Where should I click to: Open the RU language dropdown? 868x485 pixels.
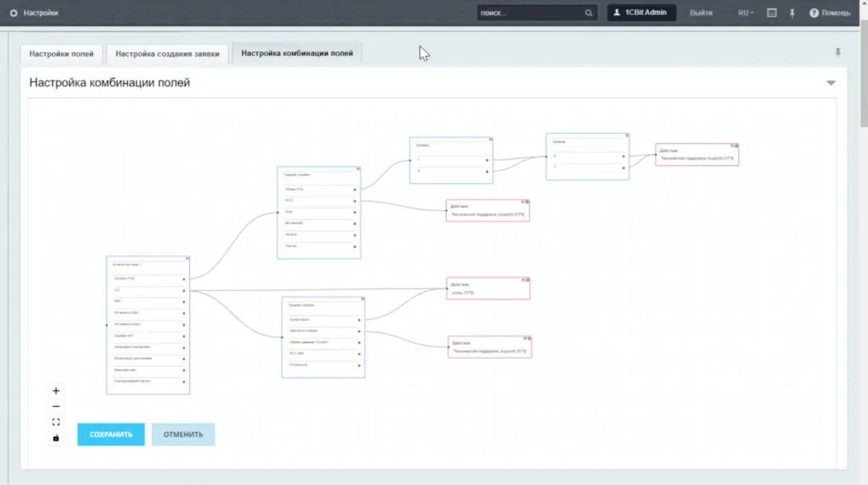pos(746,13)
